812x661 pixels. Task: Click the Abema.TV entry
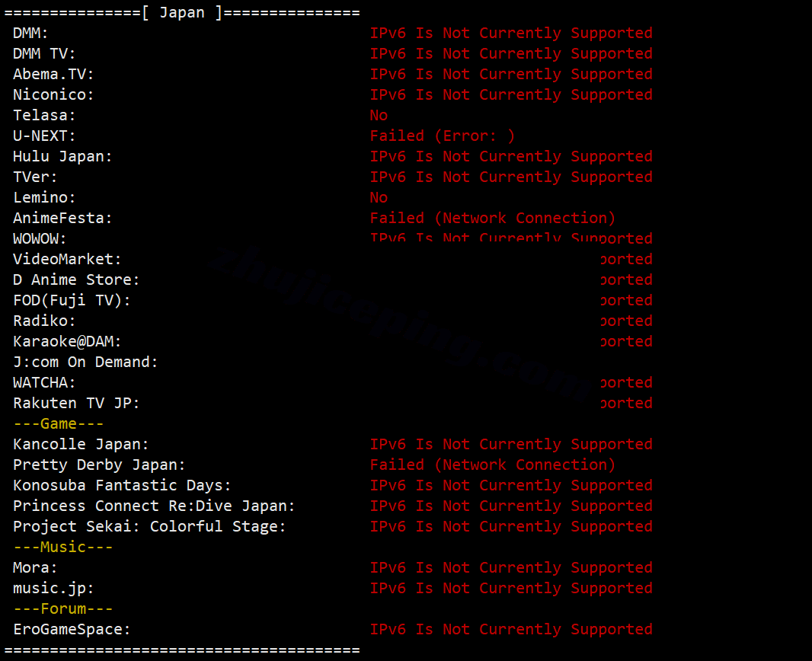53,74
